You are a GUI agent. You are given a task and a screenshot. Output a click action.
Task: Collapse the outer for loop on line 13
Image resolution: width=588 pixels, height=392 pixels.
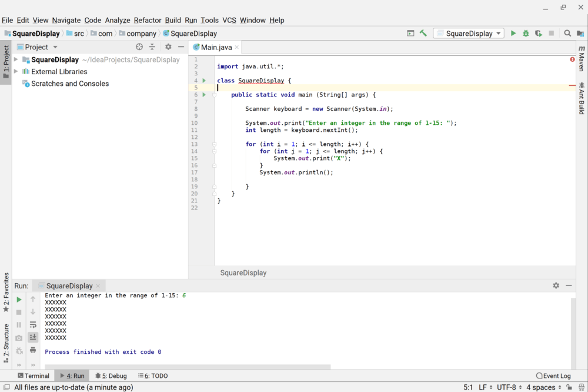(215, 144)
